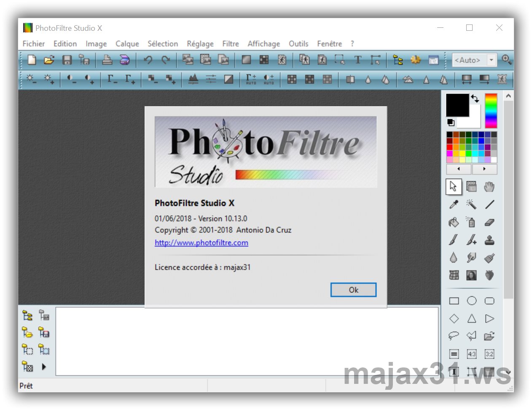Choose the Triangle selection shape
This screenshot has height=410, width=532.
[472, 319]
